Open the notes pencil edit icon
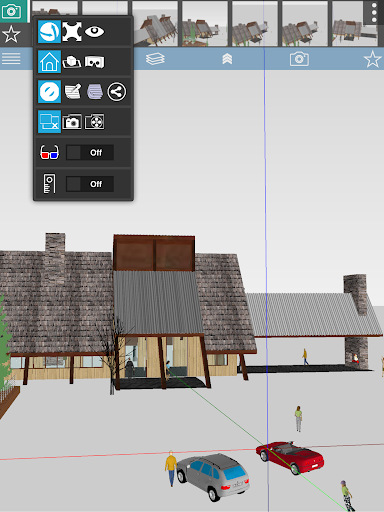 (x=72, y=92)
